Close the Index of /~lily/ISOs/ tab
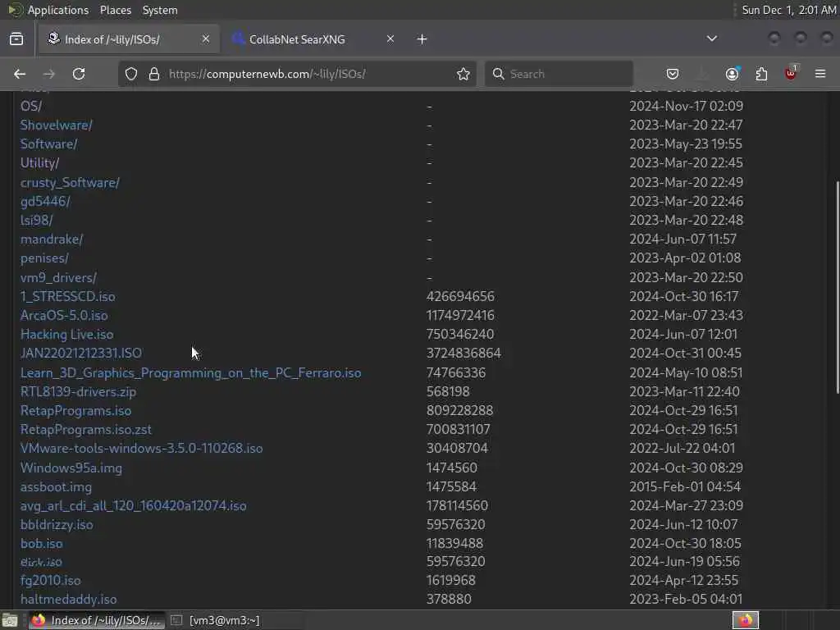The width and height of the screenshot is (840, 630). (206, 39)
